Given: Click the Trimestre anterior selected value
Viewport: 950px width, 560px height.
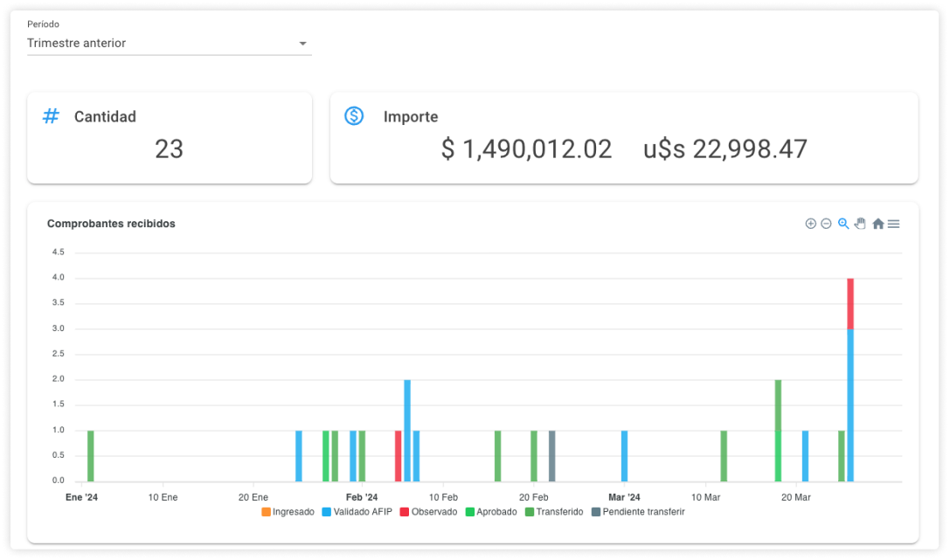Looking at the screenshot, I should coord(77,44).
